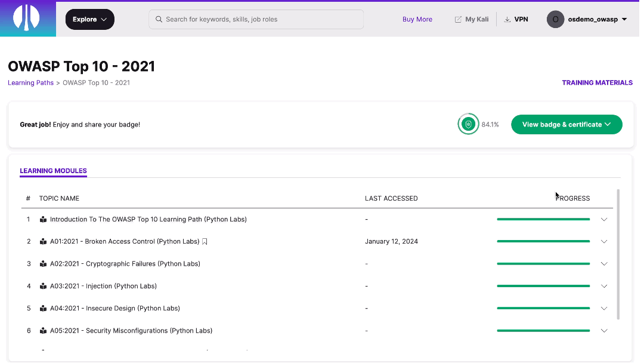Open the Explore dropdown menu

pos(89,19)
